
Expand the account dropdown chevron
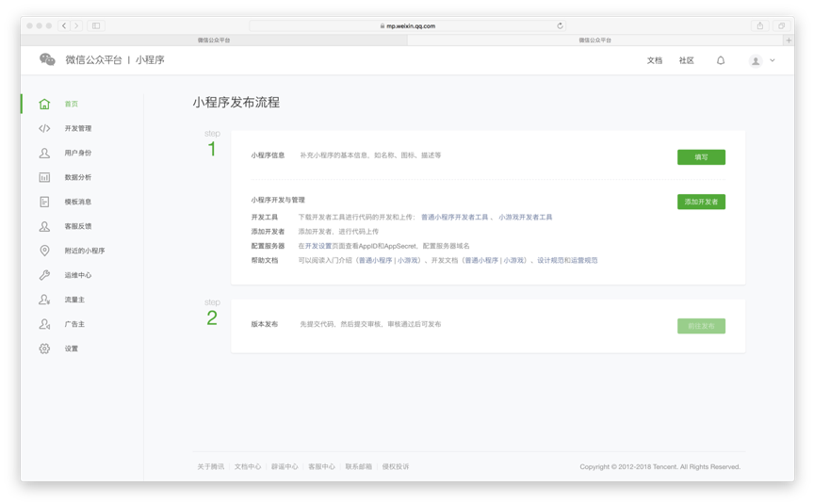coord(773,60)
